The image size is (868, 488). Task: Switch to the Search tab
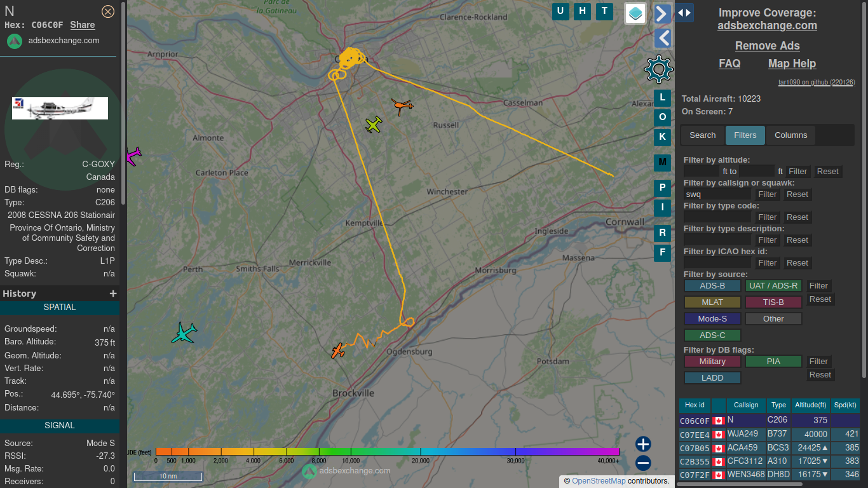(x=703, y=135)
